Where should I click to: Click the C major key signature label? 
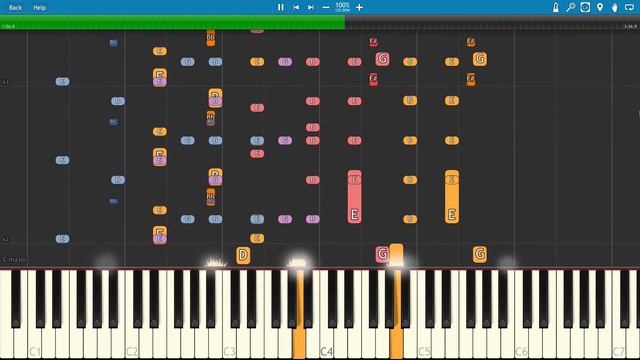15,259
